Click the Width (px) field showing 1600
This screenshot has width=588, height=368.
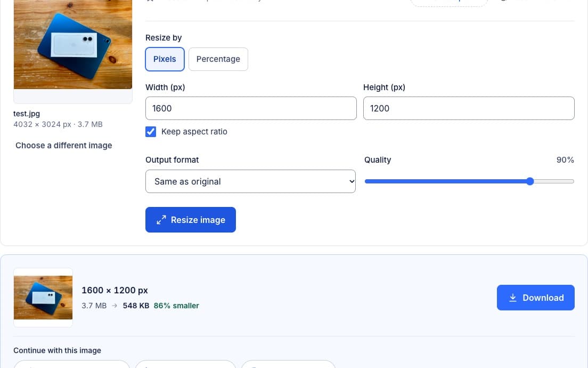tap(251, 108)
